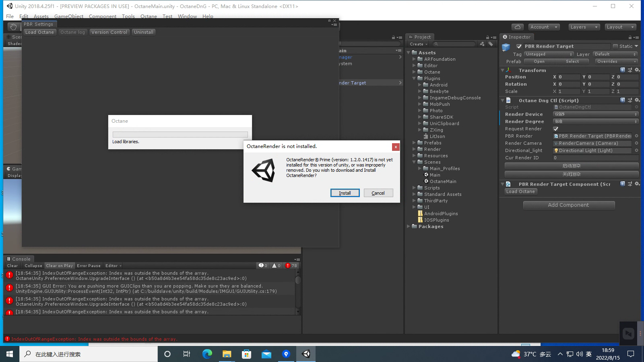Click the Project panel lock icon
The image size is (644, 362).
487,37
